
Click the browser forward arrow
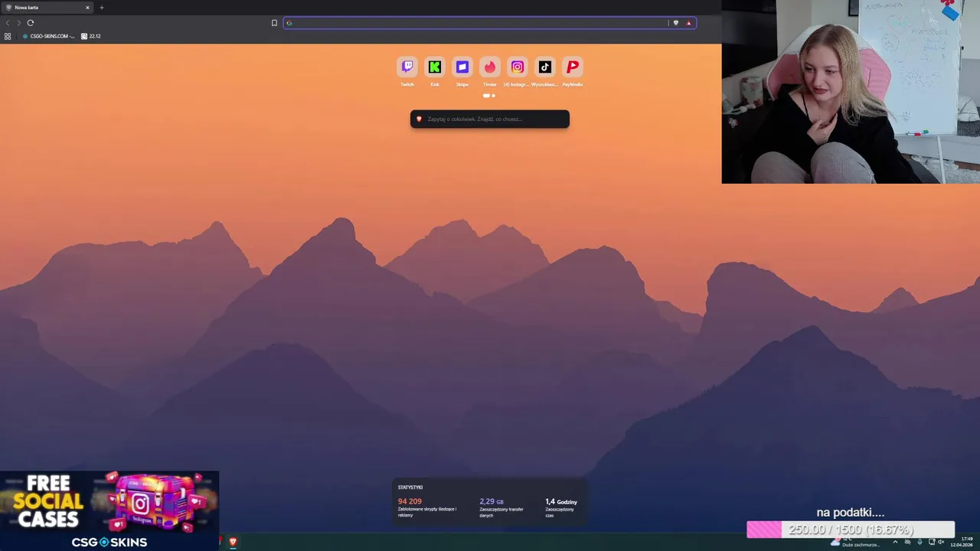tap(19, 23)
